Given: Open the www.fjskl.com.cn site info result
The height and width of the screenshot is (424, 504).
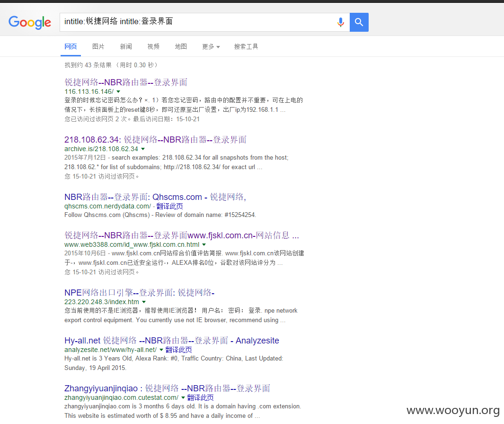Looking at the screenshot, I should (182, 235).
